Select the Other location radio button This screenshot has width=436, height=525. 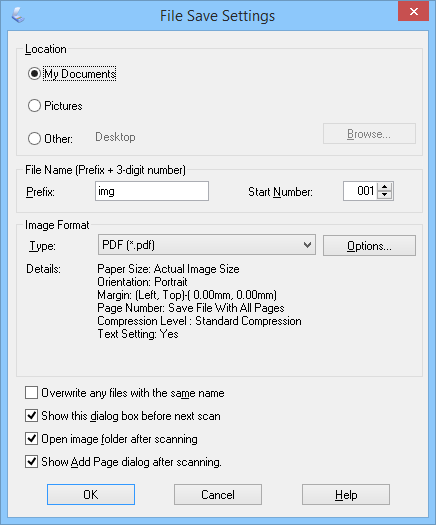click(34, 138)
